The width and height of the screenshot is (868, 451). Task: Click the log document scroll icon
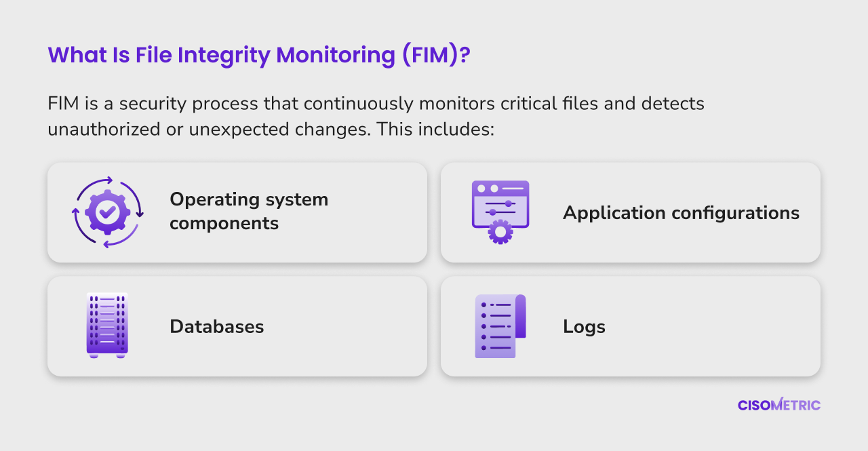tap(500, 326)
